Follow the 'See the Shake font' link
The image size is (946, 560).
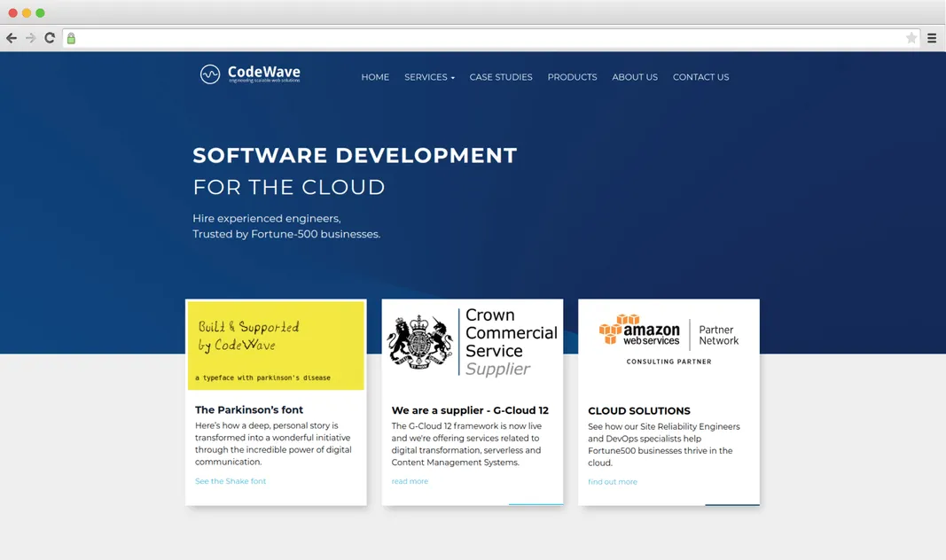[x=231, y=481]
